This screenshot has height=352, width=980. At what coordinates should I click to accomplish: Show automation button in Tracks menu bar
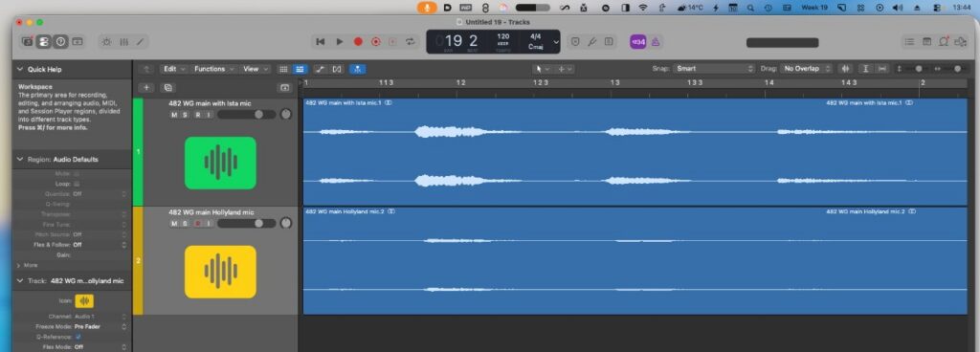tap(320, 69)
